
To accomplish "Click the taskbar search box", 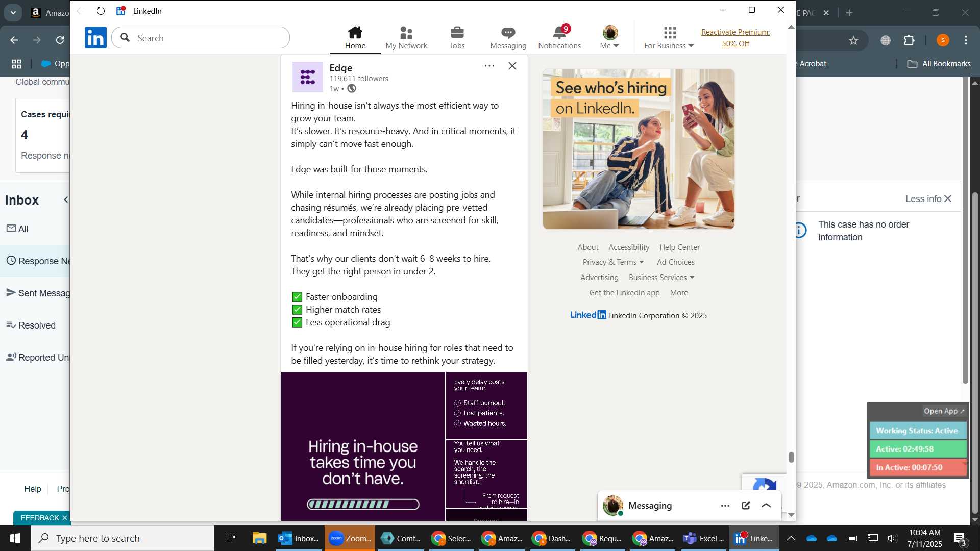I will click(122, 538).
